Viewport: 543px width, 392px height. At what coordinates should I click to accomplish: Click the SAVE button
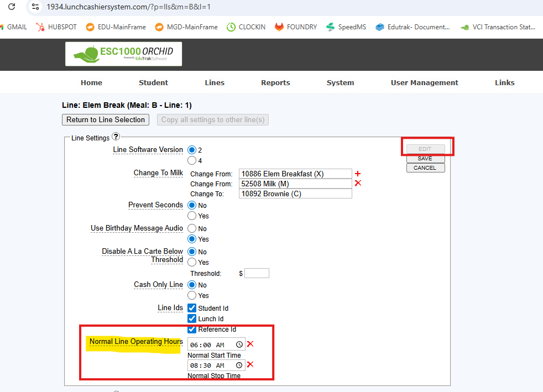(x=425, y=159)
